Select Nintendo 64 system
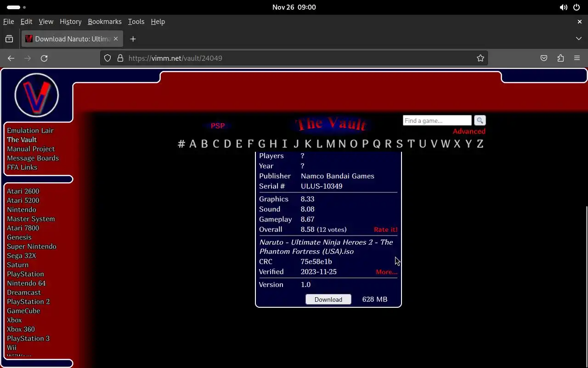 (x=26, y=283)
